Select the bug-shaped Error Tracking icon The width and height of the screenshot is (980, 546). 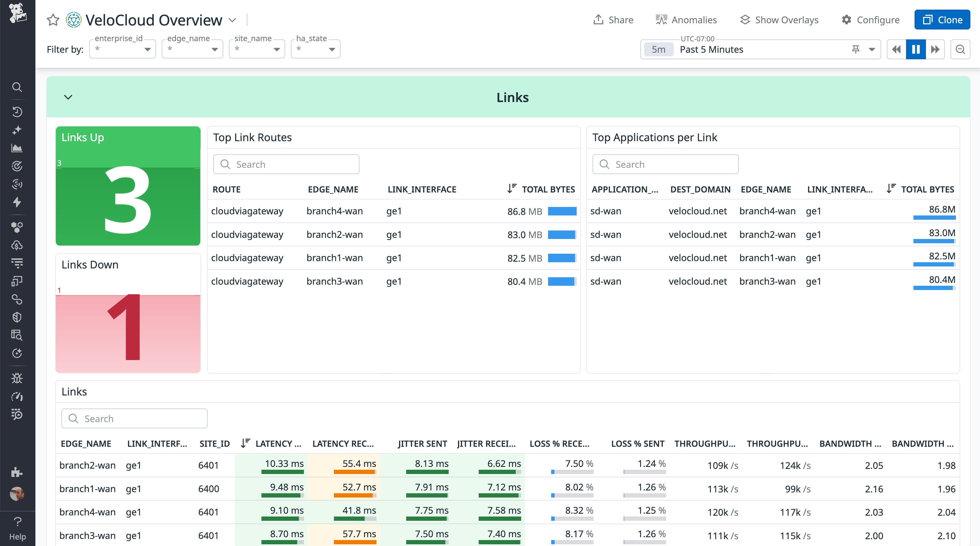point(17,378)
